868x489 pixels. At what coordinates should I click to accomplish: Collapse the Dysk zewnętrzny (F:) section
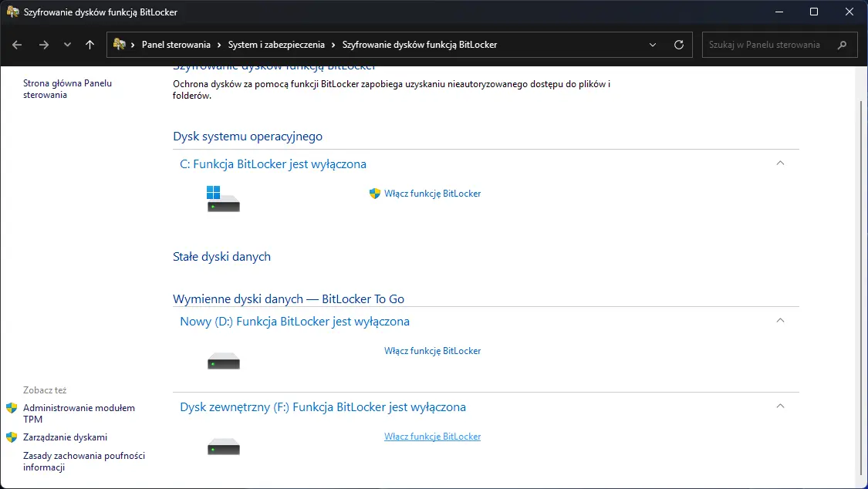[780, 406]
